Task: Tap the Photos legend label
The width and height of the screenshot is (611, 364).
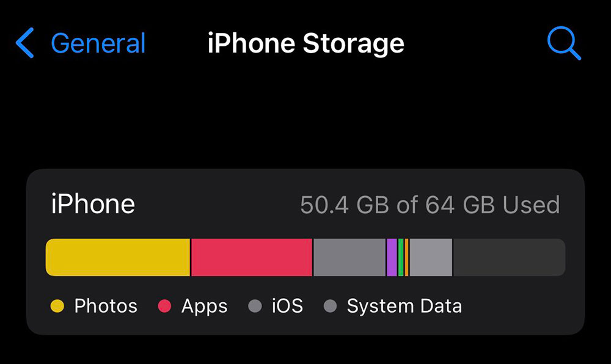Action: click(106, 306)
